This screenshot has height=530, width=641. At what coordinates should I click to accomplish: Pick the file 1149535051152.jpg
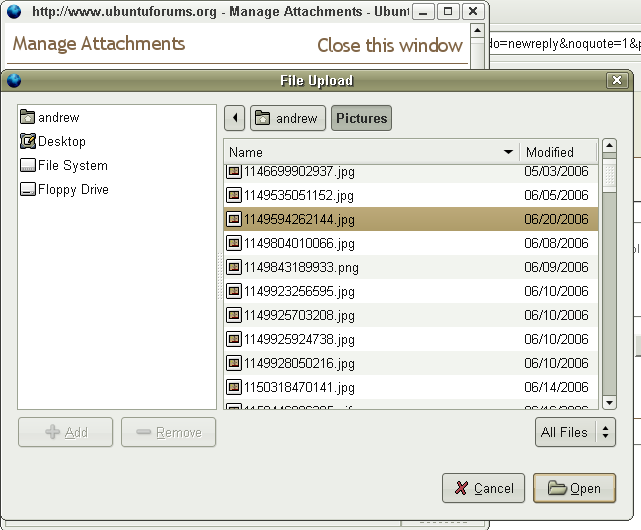pyautogui.click(x=298, y=196)
